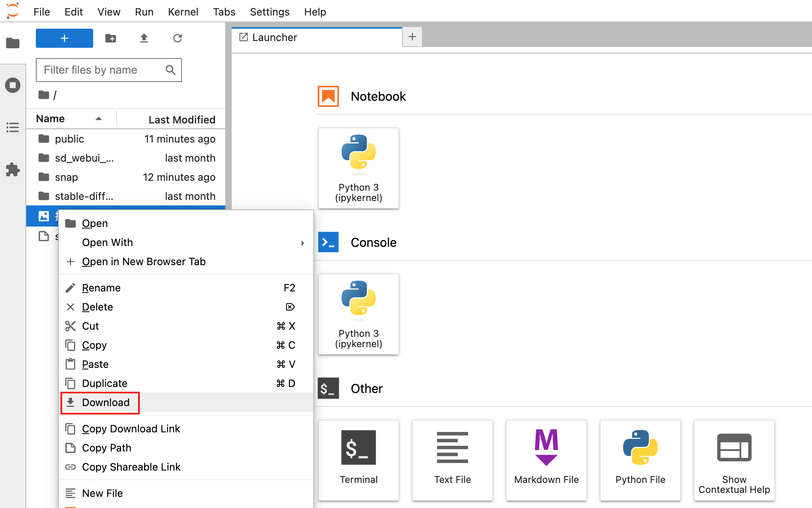Click the New Folder icon
Image resolution: width=812 pixels, height=508 pixels.
[111, 38]
